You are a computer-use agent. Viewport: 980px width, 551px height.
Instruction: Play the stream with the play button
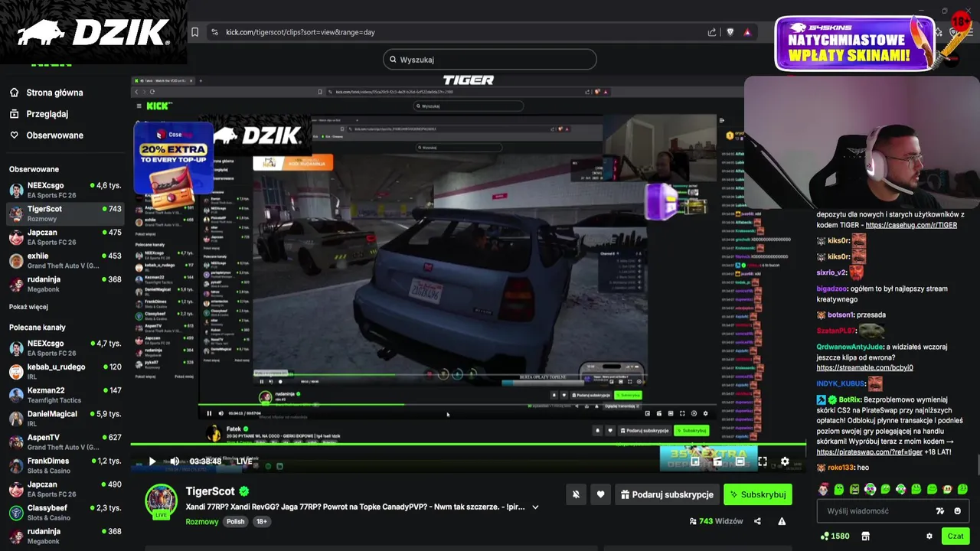pos(152,461)
